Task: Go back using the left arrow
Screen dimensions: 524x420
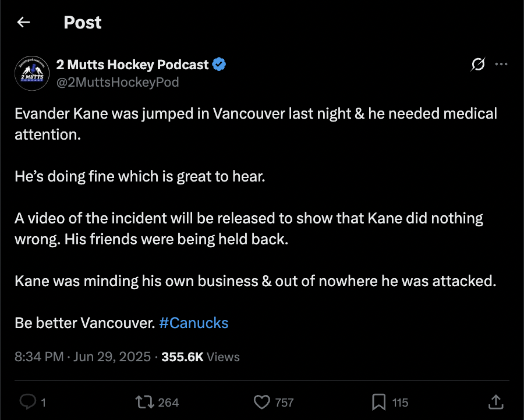Action: 23,22
